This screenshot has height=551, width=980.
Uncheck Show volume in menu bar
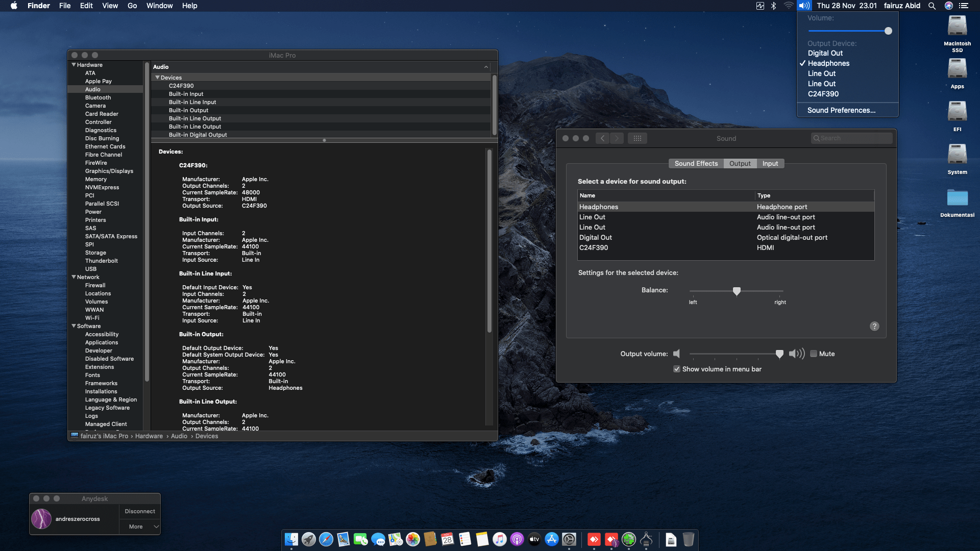click(677, 369)
